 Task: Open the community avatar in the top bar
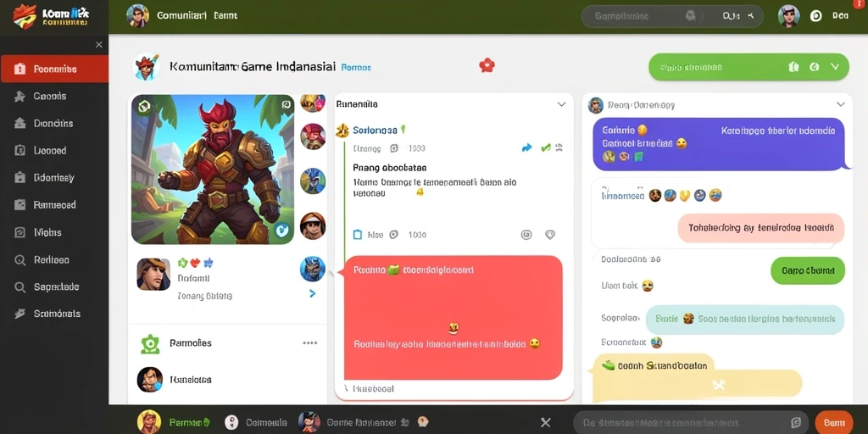point(137,16)
